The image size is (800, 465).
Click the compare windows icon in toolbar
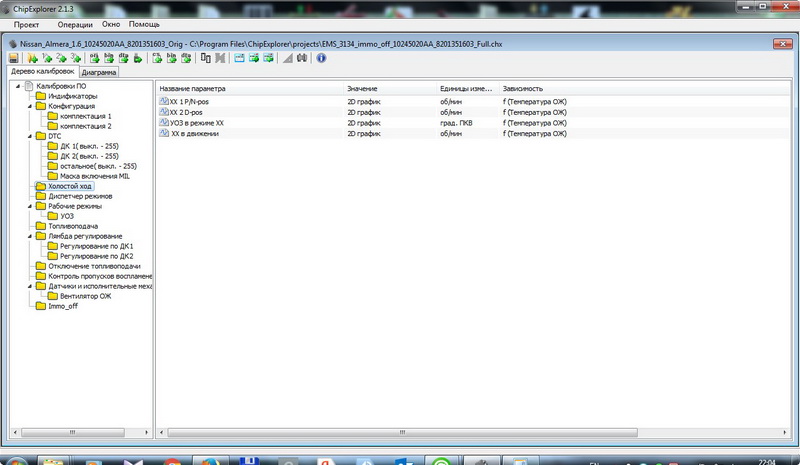tap(205, 59)
